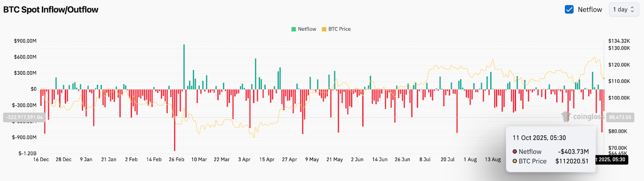Image resolution: width=644 pixels, height=181 pixels.
Task: Click the up/down arrows on the interval selector
Action: [632, 9]
